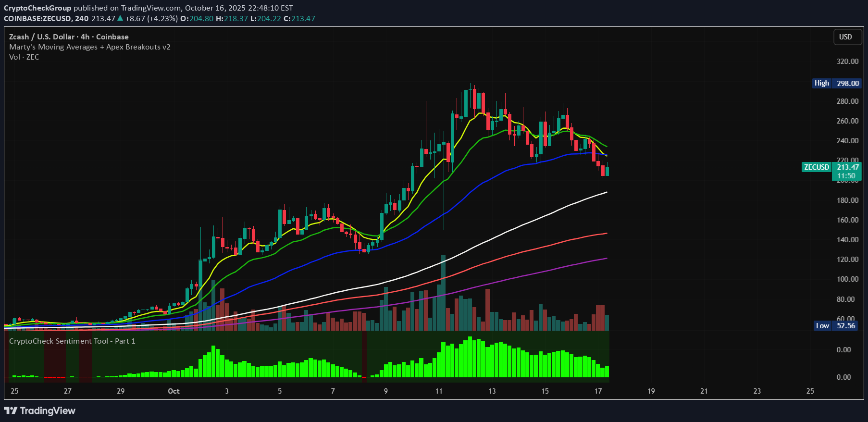
Task: Click the 11:50 candle countdown timer
Action: coord(846,176)
